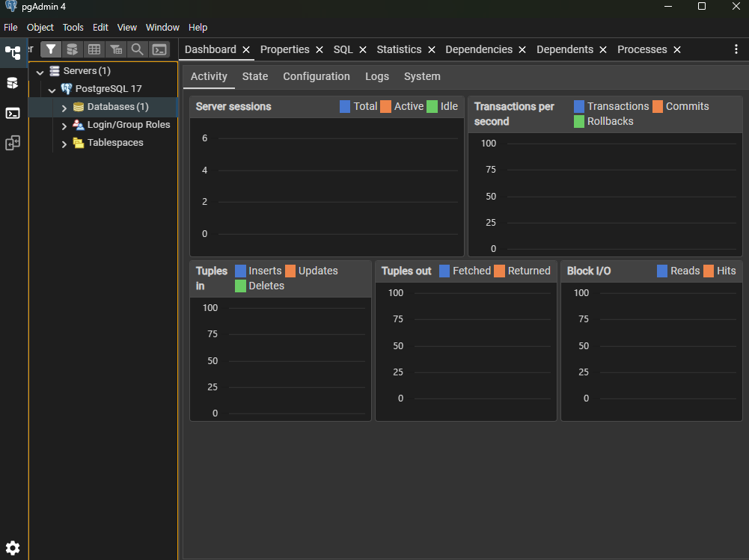The height and width of the screenshot is (560, 749).
Task: Click the green Rollbacks legend swatch
Action: [579, 122]
